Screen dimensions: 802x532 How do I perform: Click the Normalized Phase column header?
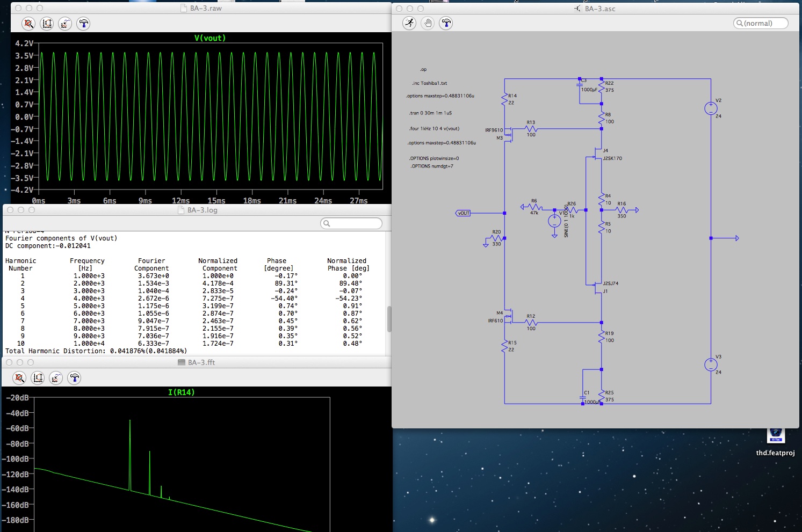click(348, 265)
